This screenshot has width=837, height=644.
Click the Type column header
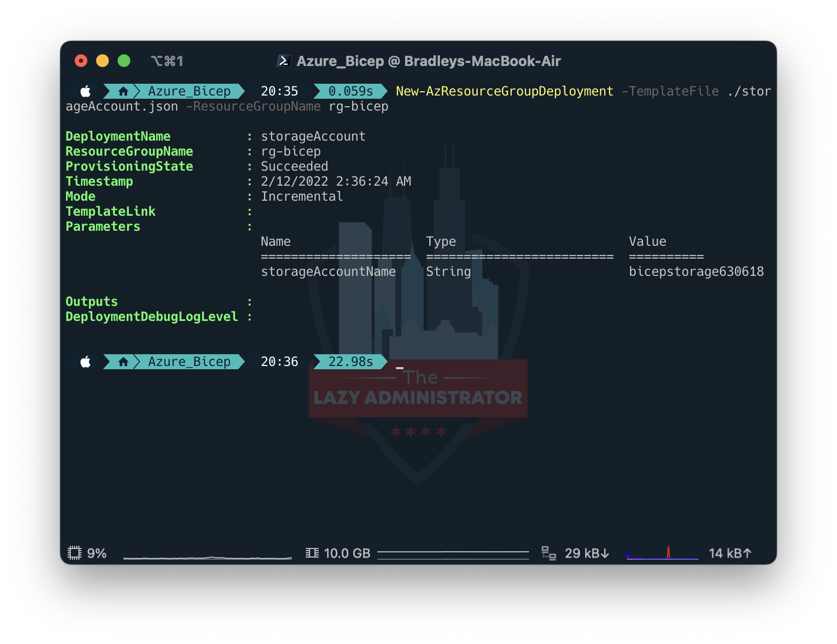[x=441, y=241]
